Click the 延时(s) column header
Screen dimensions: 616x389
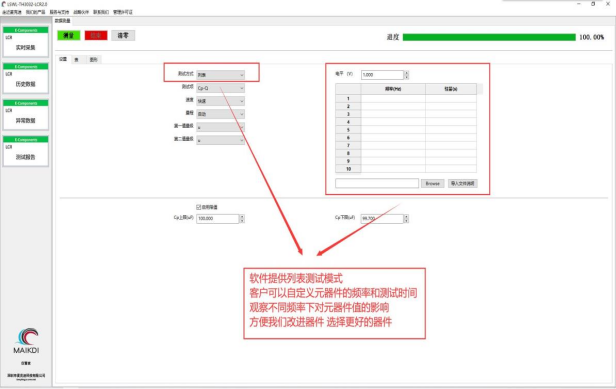click(x=451, y=89)
